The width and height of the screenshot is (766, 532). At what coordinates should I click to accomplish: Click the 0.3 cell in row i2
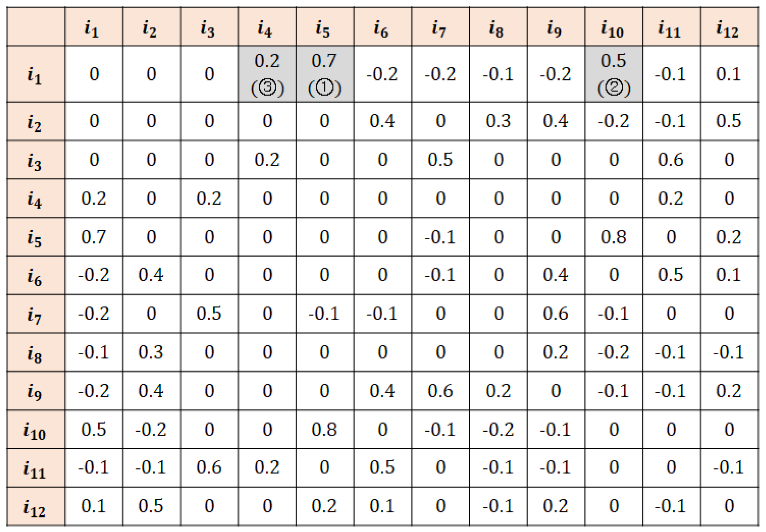pyautogui.click(x=498, y=121)
